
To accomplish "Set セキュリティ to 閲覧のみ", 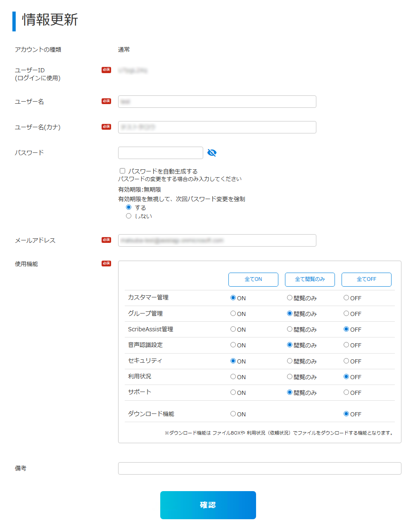I will [290, 361].
